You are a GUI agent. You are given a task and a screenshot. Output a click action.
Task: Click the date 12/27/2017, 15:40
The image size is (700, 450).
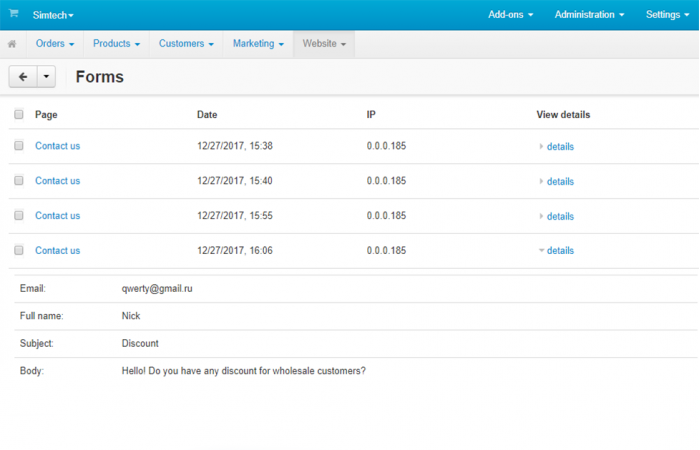235,181
